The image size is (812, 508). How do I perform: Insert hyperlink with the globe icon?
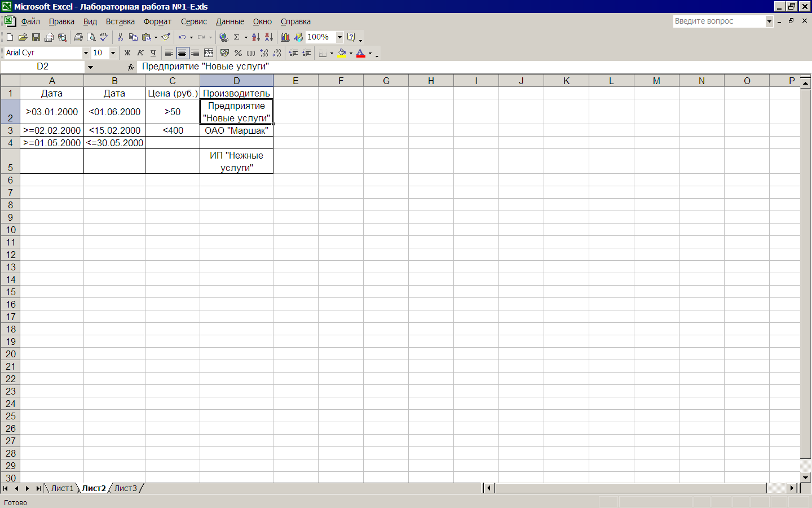[224, 37]
